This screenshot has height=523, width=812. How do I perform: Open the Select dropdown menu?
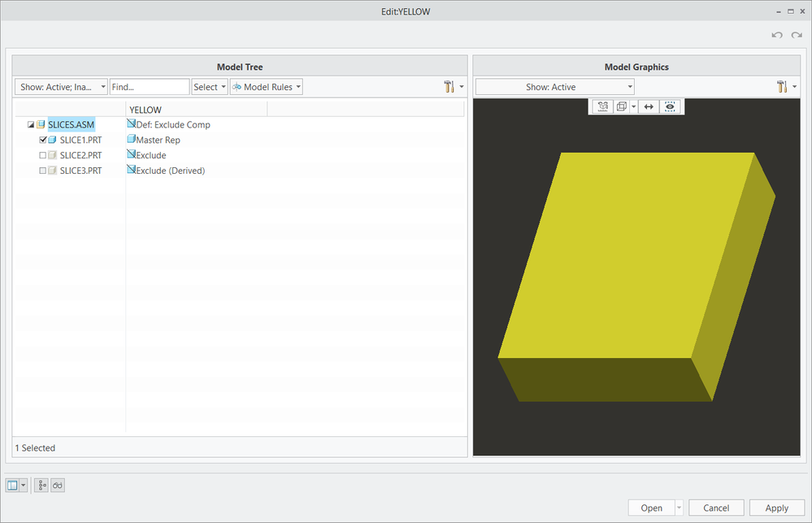pos(210,87)
